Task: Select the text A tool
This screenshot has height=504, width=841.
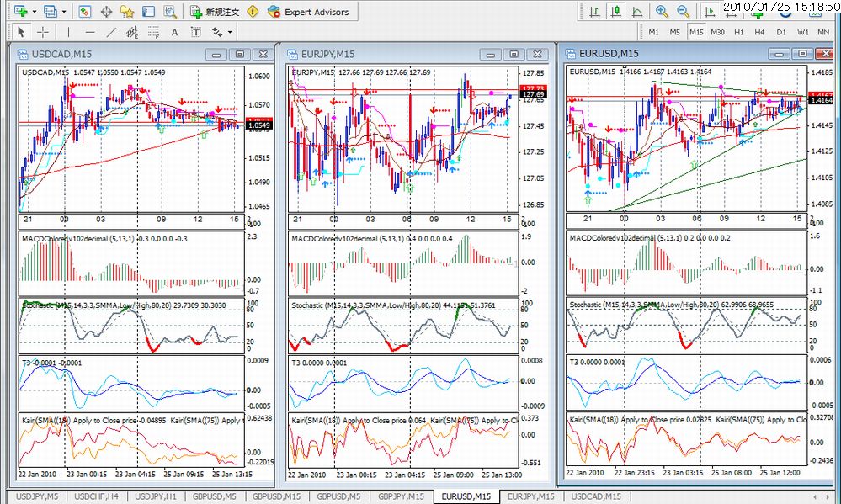Action: 174,32
